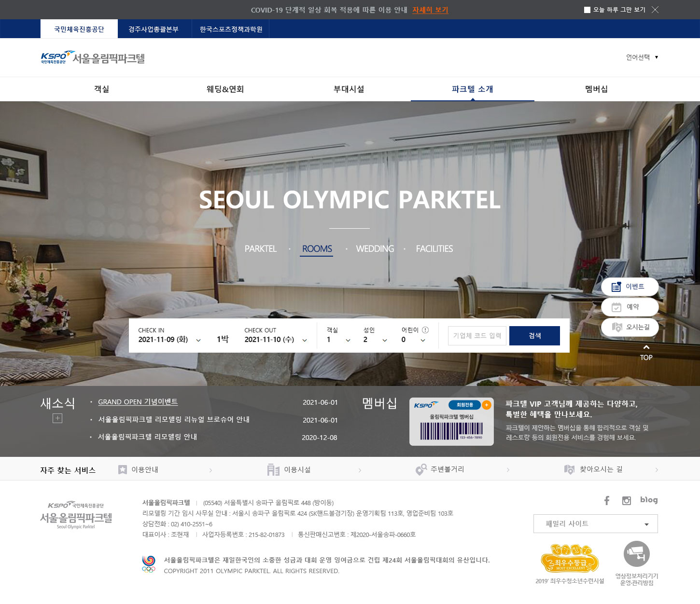The width and height of the screenshot is (700, 604).
Task: Click the footer KSPO 서울올림픽파크텔 logo
Action: pos(76,515)
